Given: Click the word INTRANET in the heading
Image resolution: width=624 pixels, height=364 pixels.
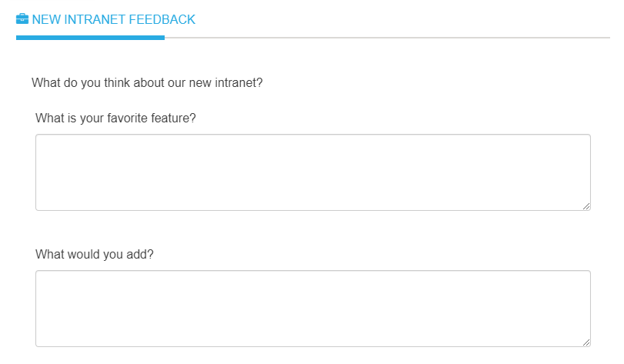Looking at the screenshot, I should [x=92, y=19].
